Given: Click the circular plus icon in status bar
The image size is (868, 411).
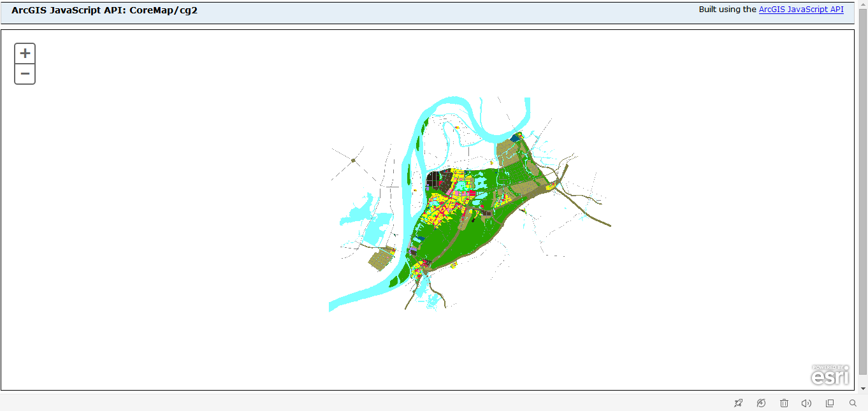Looking at the screenshot, I should pyautogui.click(x=761, y=403).
